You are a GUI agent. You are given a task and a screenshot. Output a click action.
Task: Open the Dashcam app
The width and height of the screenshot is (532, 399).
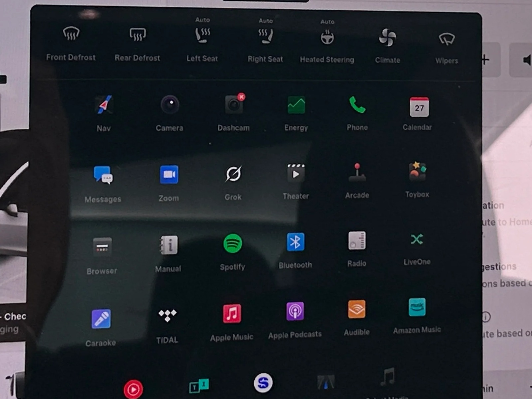click(x=234, y=104)
